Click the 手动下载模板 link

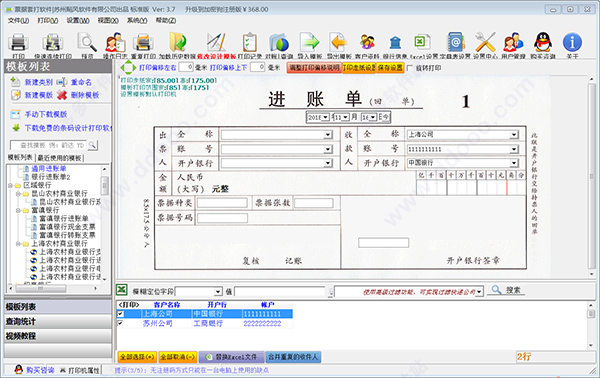click(x=46, y=114)
